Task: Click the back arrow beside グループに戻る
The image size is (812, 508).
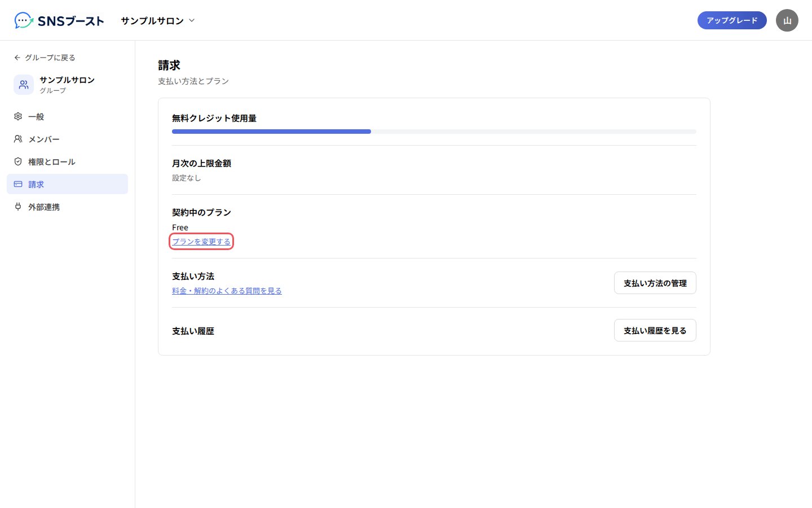Action: (17, 58)
